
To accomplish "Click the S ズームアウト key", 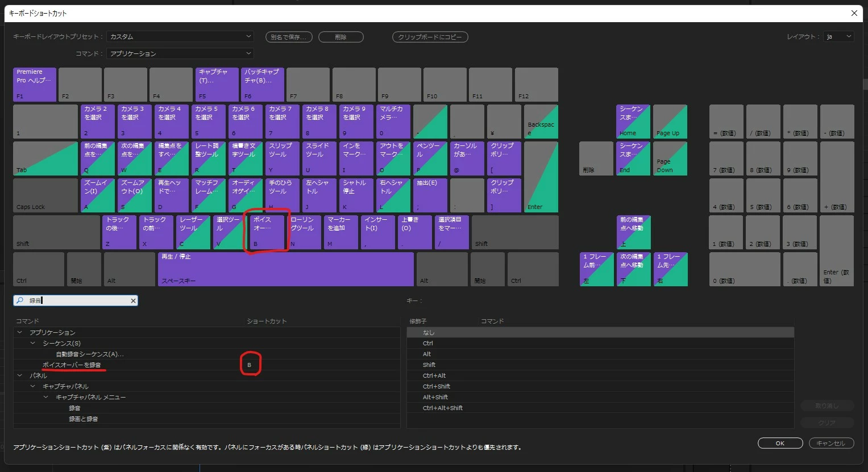I will point(135,195).
